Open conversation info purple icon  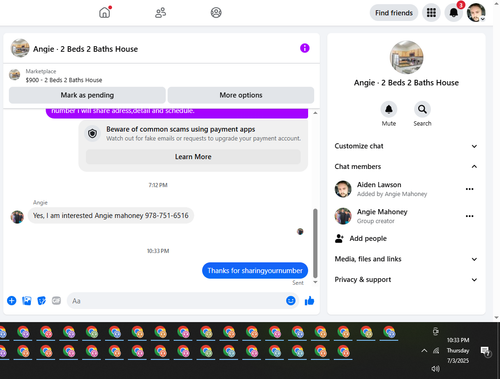point(305,48)
